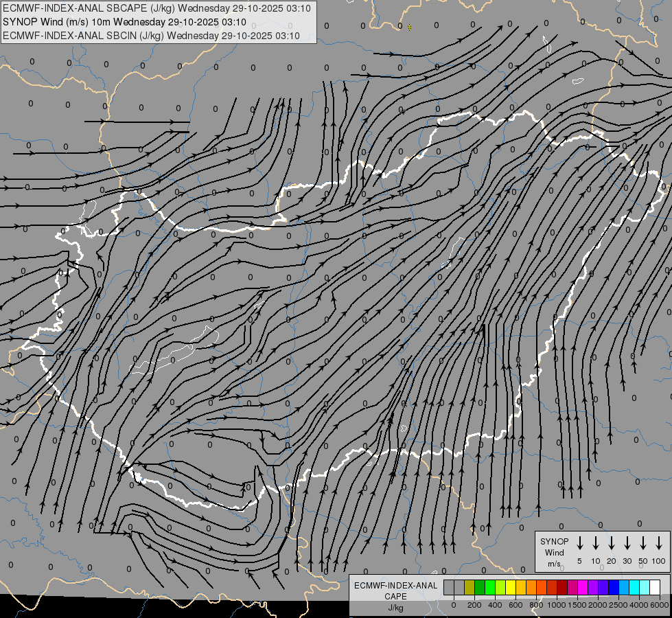Click the 30 m/s wind arrow in legend

coord(627,543)
